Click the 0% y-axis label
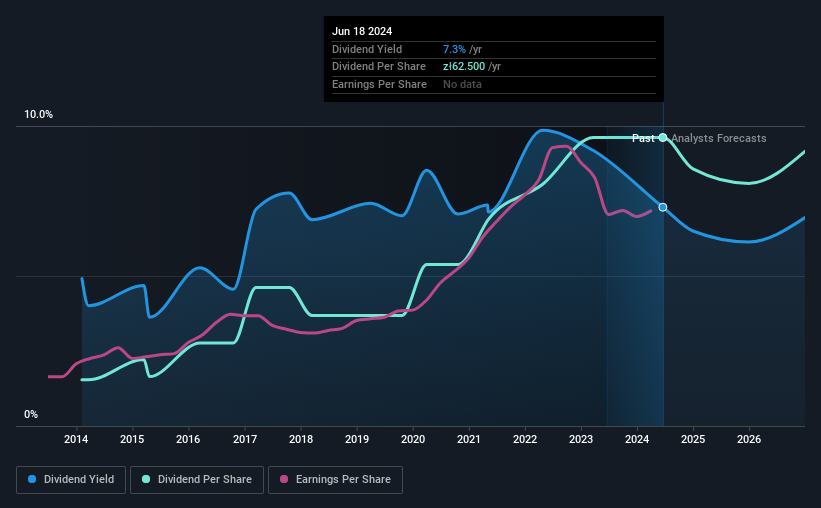Screen dimensions: 821x508 click(x=31, y=414)
